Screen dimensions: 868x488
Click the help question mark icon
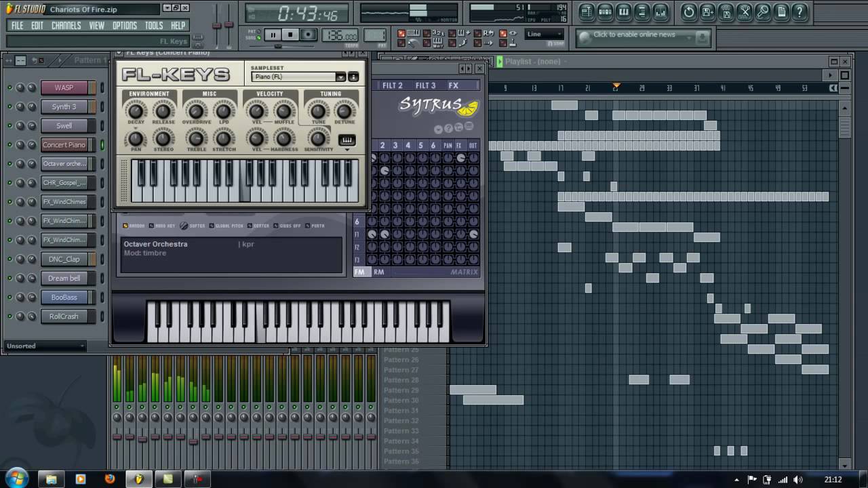click(800, 12)
